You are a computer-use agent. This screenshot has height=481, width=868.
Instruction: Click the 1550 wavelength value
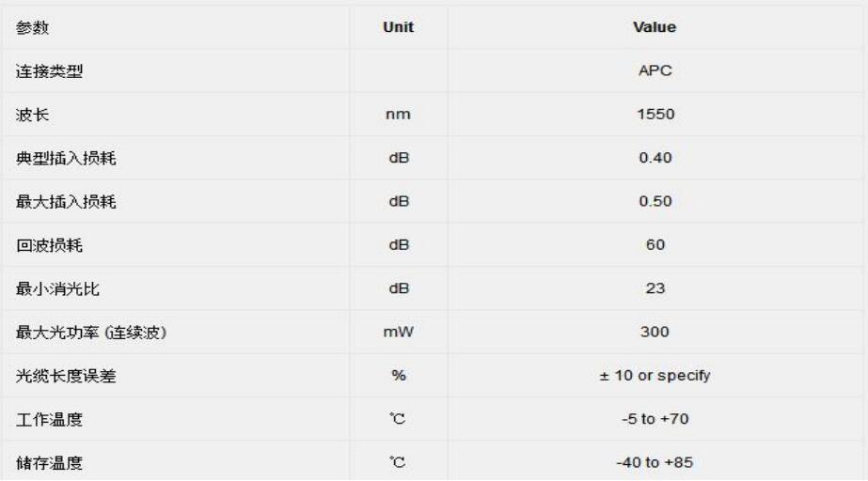point(655,116)
